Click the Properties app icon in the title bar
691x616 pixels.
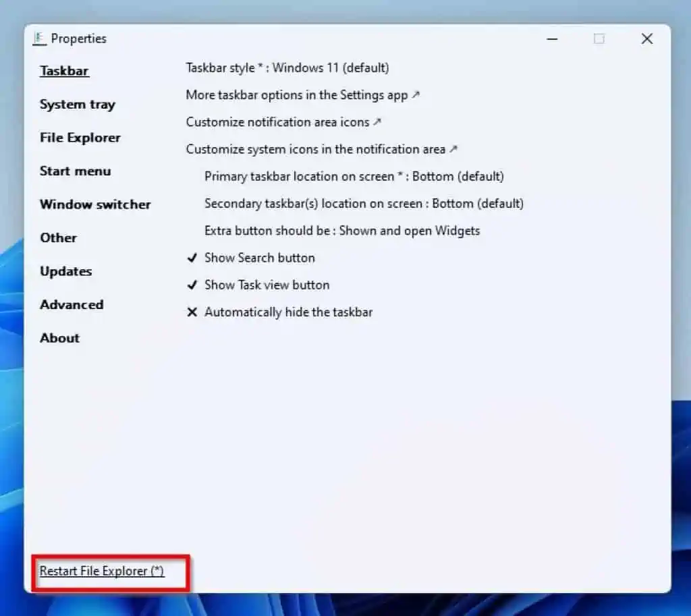[40, 38]
